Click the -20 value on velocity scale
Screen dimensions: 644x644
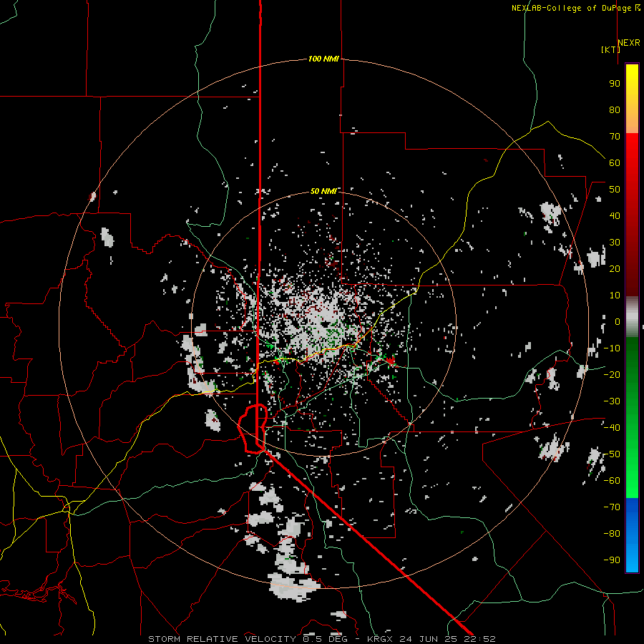click(612, 374)
